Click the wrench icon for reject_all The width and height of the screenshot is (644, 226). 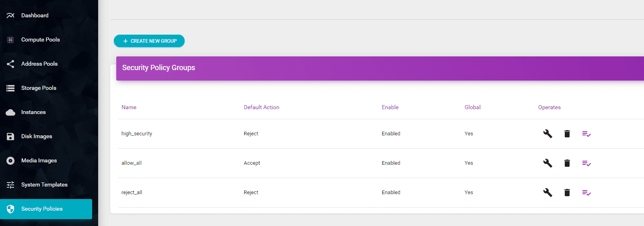point(547,193)
